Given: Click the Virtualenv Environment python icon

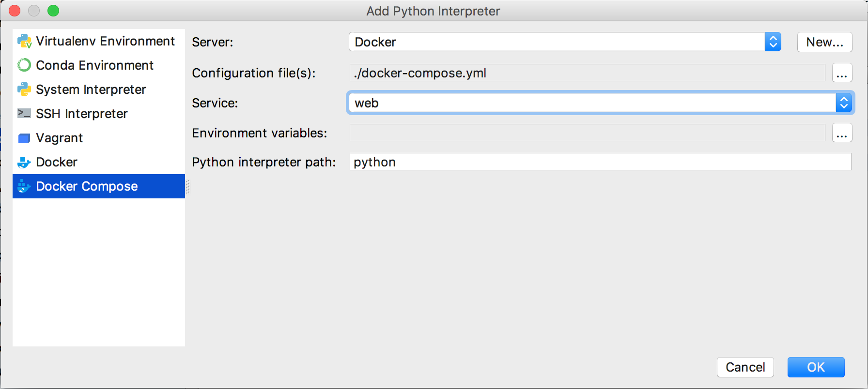Looking at the screenshot, I should click(24, 41).
